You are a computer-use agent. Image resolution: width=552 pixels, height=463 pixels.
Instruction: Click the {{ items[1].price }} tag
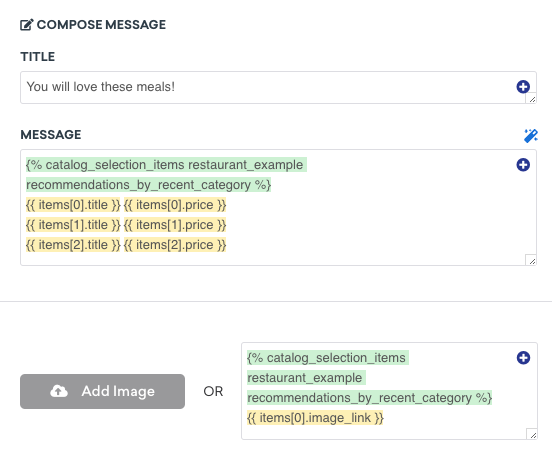tap(175, 225)
